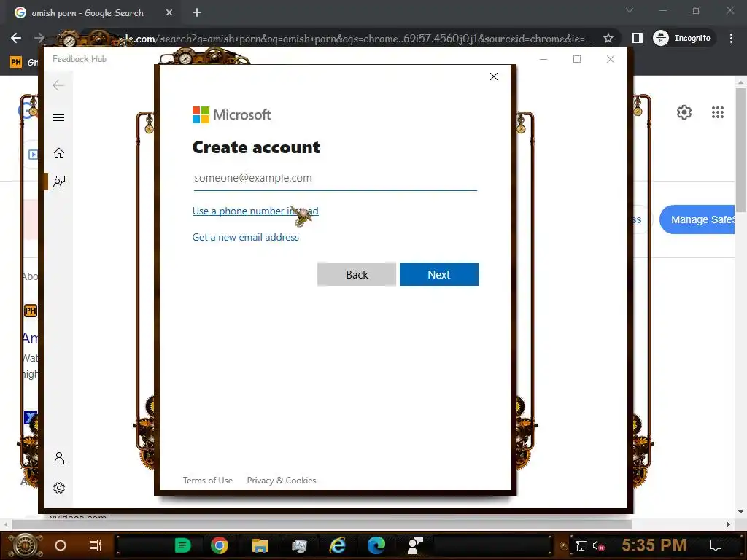Click Chrome's back navigation arrow
This screenshot has width=747, height=560.
16,38
